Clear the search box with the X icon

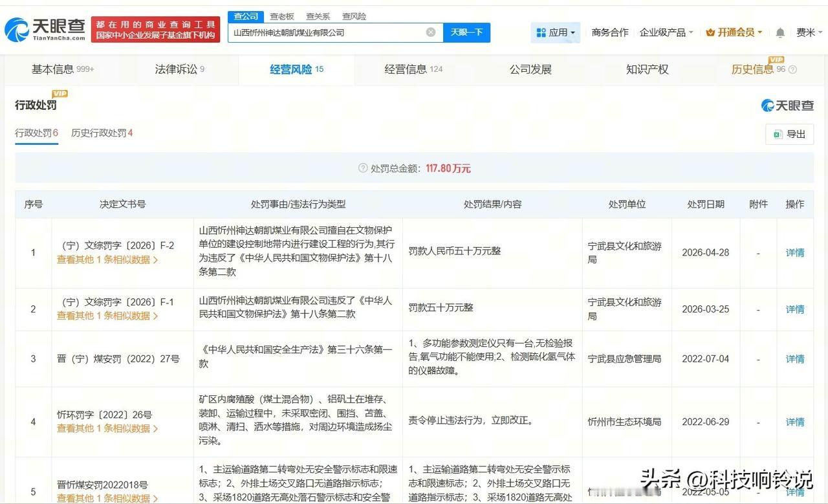pyautogui.click(x=431, y=32)
